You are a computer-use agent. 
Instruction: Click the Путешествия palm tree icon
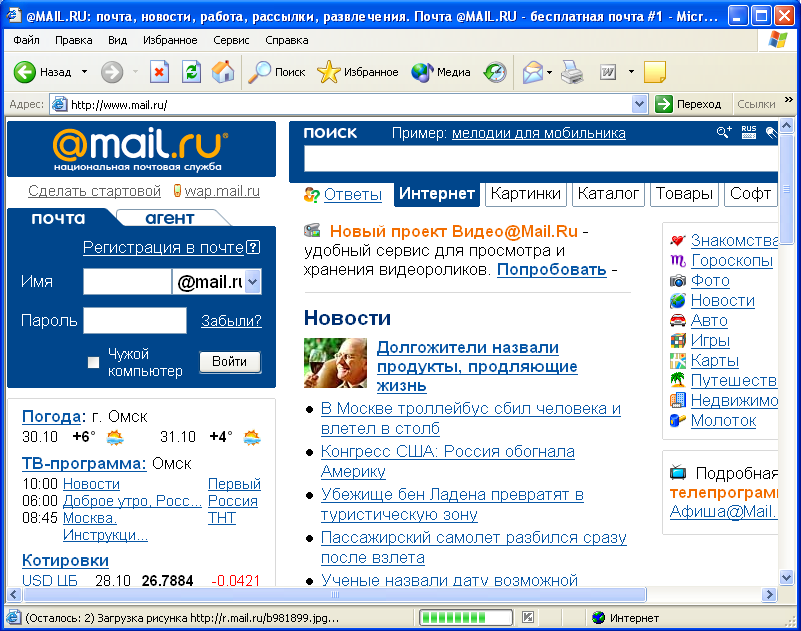coord(677,380)
